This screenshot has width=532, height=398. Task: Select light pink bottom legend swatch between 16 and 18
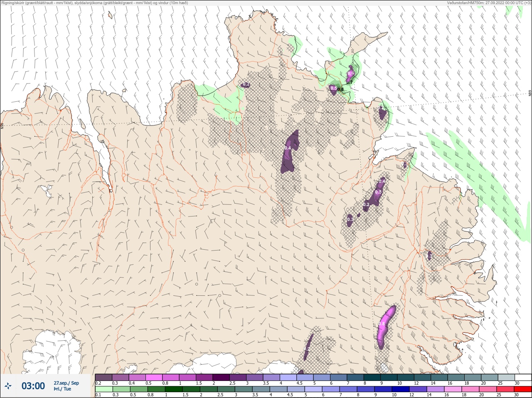click(x=454, y=389)
